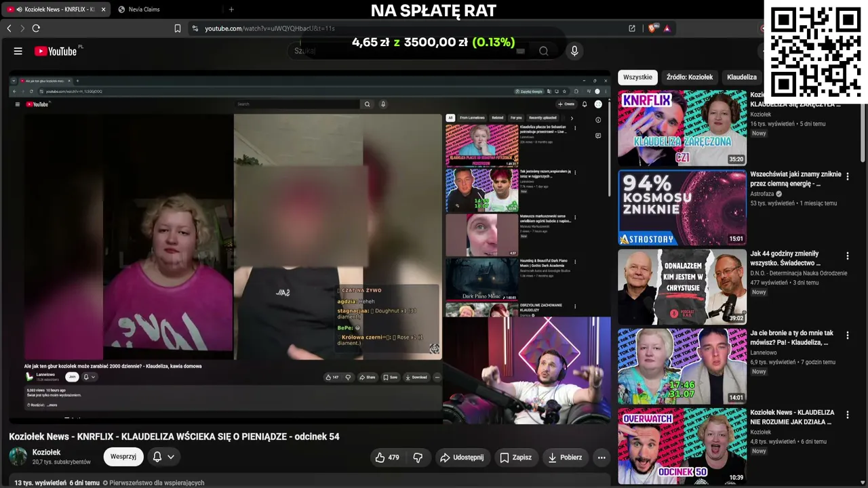
Task: Select the Wszystkie filter chip
Action: pyautogui.click(x=637, y=77)
